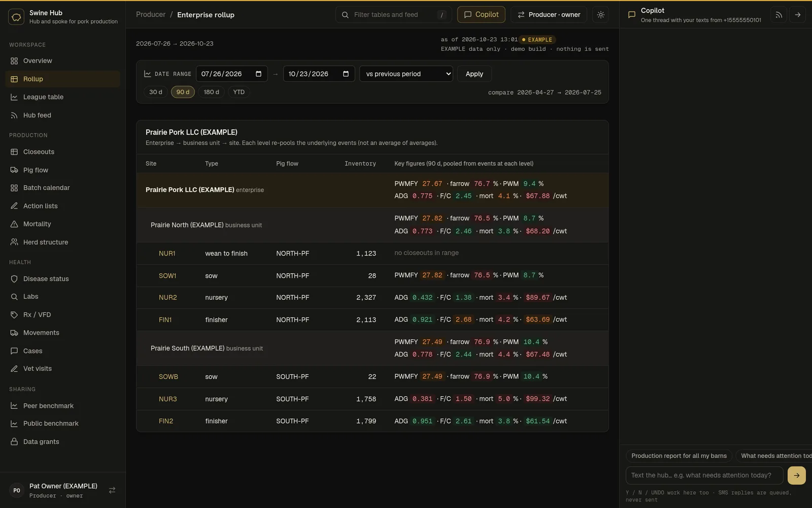
Task: Open Pig flow in the sidebar
Action: click(x=62, y=170)
